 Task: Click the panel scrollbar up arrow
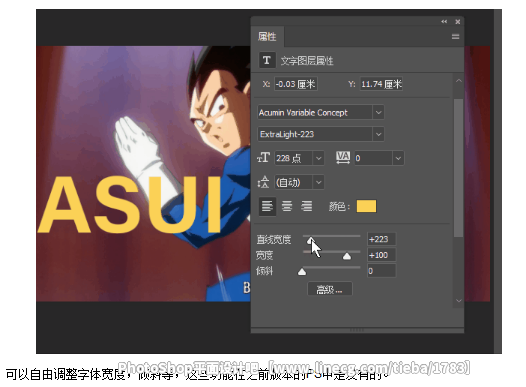pos(459,81)
